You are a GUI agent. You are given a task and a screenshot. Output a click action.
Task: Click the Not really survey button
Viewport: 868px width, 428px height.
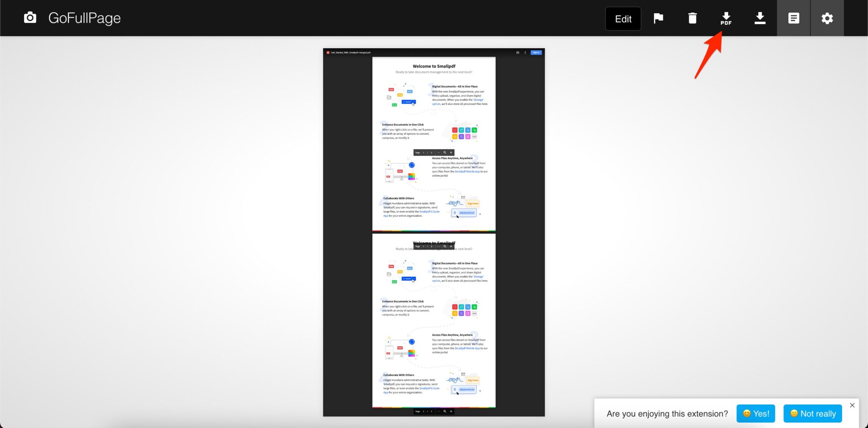click(x=812, y=414)
